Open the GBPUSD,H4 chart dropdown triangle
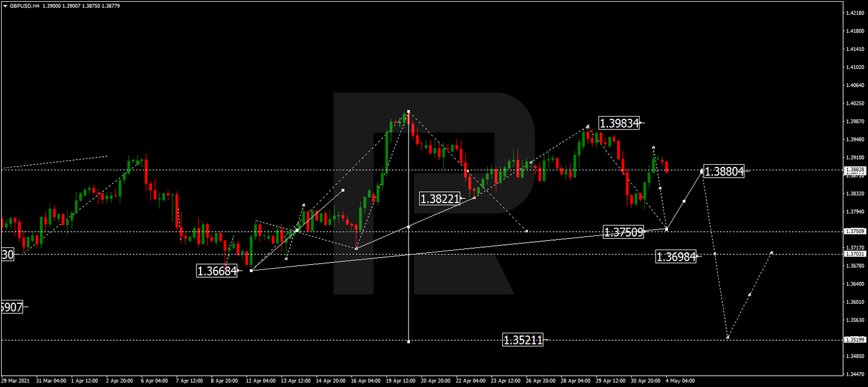868x387 pixels. [5, 6]
